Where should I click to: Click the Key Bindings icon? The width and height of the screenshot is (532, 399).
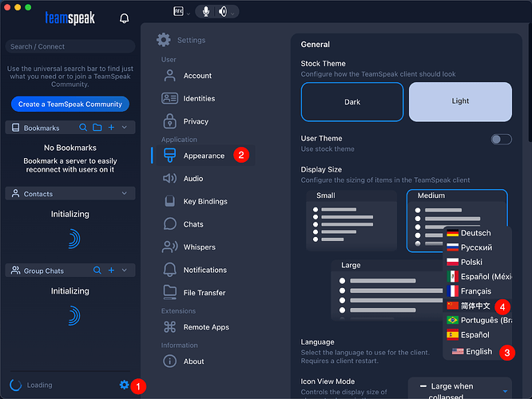169,201
